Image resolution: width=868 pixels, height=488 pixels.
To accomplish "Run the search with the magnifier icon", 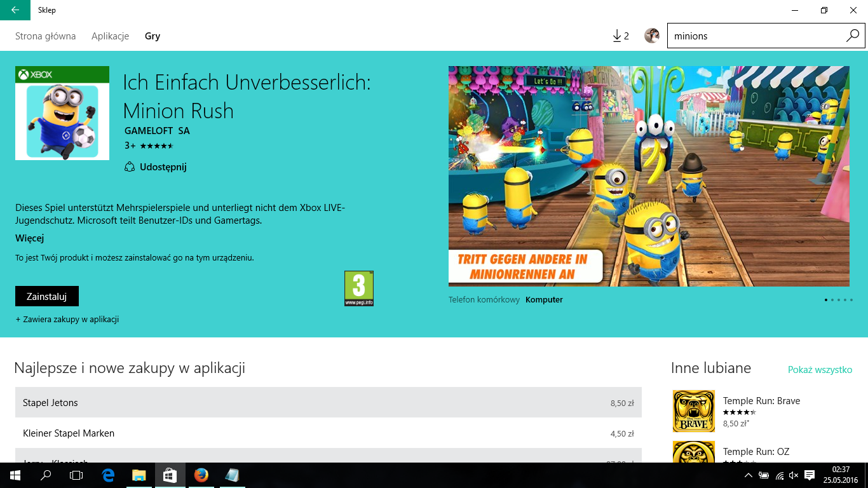I will click(852, 36).
